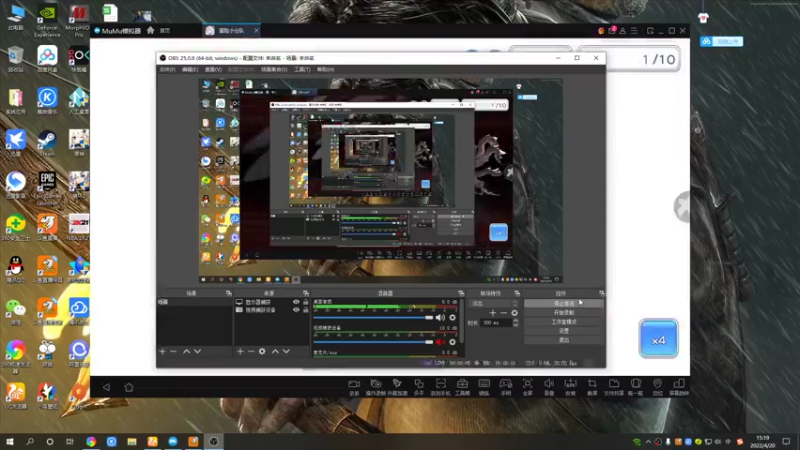Open MuMu keyboard mapping tool
The height and width of the screenshot is (450, 800).
tap(484, 387)
